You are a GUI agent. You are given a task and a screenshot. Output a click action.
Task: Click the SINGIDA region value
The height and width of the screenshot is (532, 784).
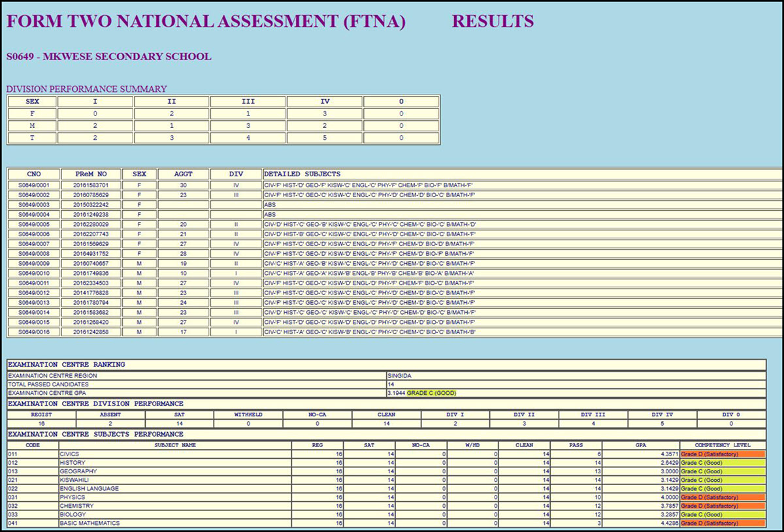(400, 376)
